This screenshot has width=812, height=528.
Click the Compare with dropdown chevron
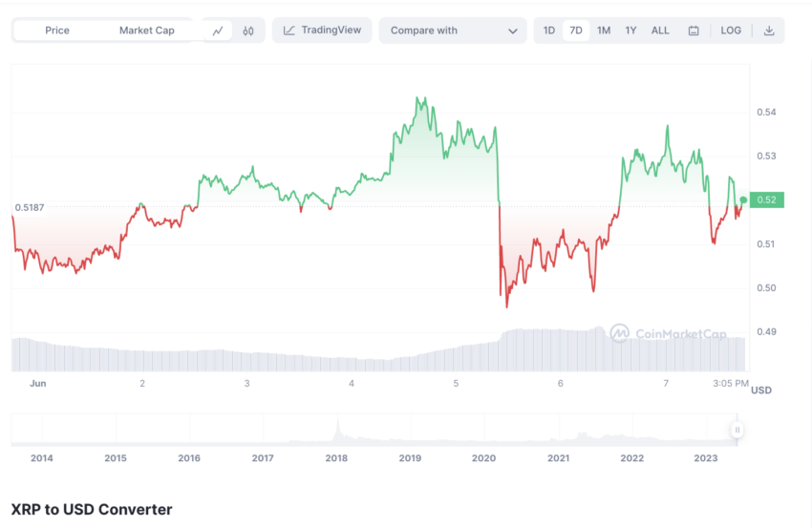[513, 31]
